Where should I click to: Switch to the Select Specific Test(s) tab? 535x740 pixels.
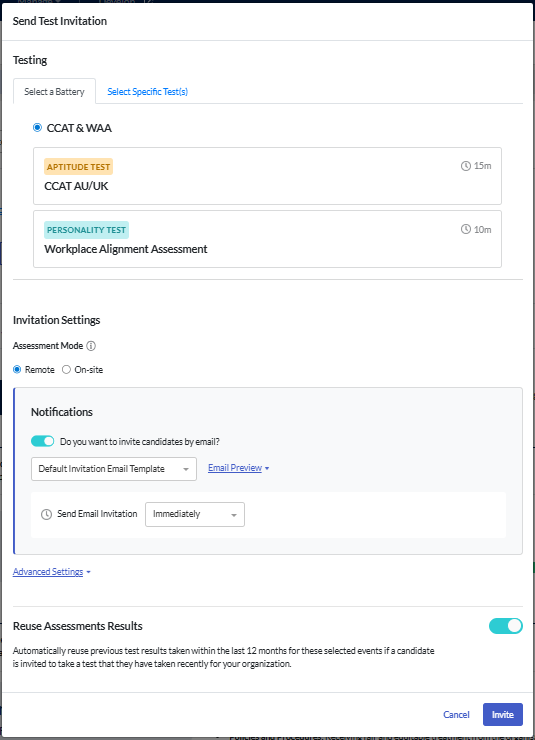pos(148,92)
